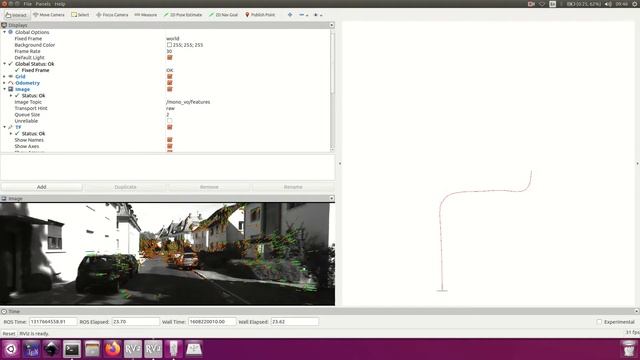640x360 pixels.
Task: Collapse the Image display node
Action: (x=4, y=89)
